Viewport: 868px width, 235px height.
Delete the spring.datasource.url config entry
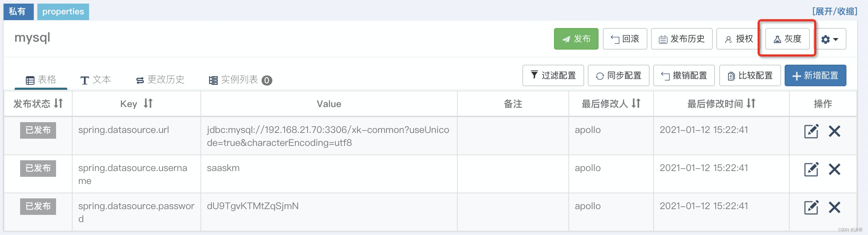click(834, 131)
